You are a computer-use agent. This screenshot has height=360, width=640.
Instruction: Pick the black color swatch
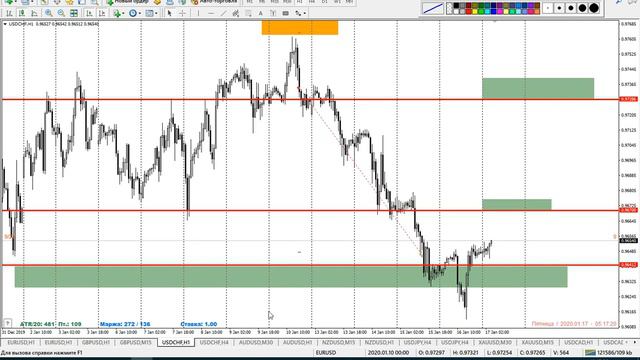[x=456, y=5]
